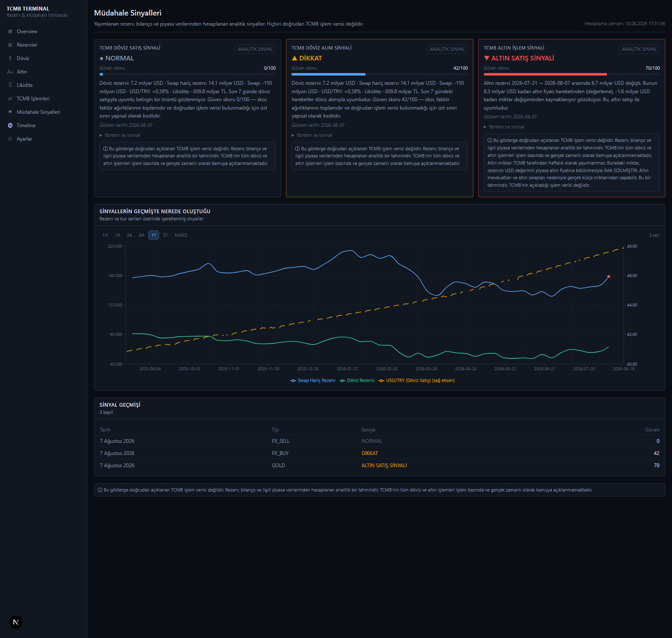
Task: Toggle USD/TRY (Döviz Satış) legend series
Action: pos(417,381)
